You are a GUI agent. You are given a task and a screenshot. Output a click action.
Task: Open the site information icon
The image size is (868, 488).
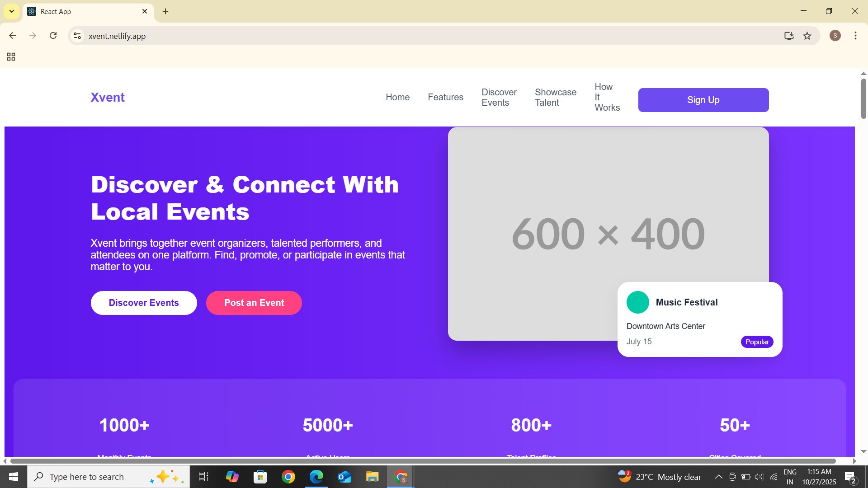[x=77, y=36]
